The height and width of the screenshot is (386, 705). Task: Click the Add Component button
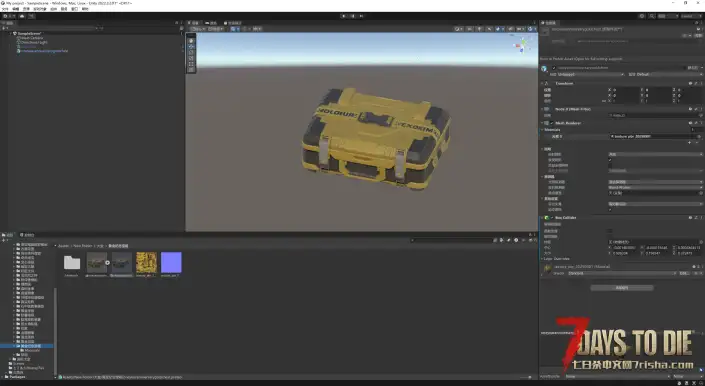coord(622,288)
